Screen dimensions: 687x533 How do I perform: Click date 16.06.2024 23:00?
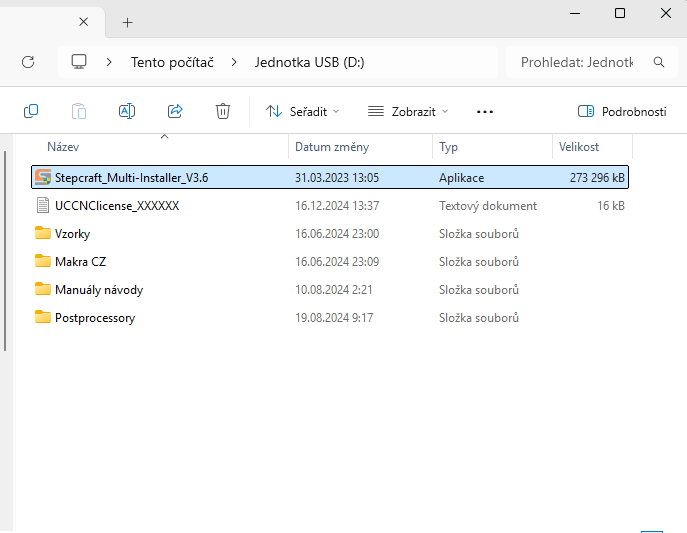point(337,234)
